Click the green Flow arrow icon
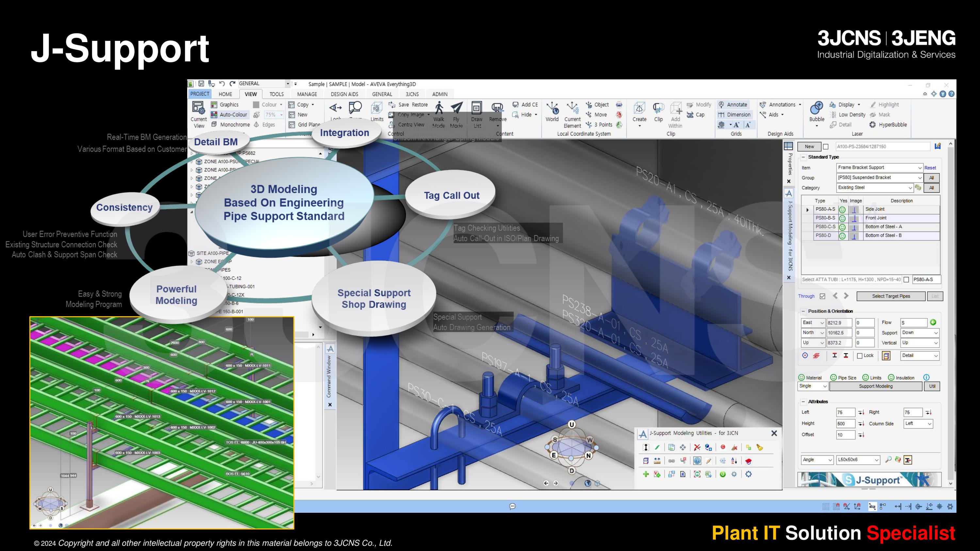 (x=933, y=322)
